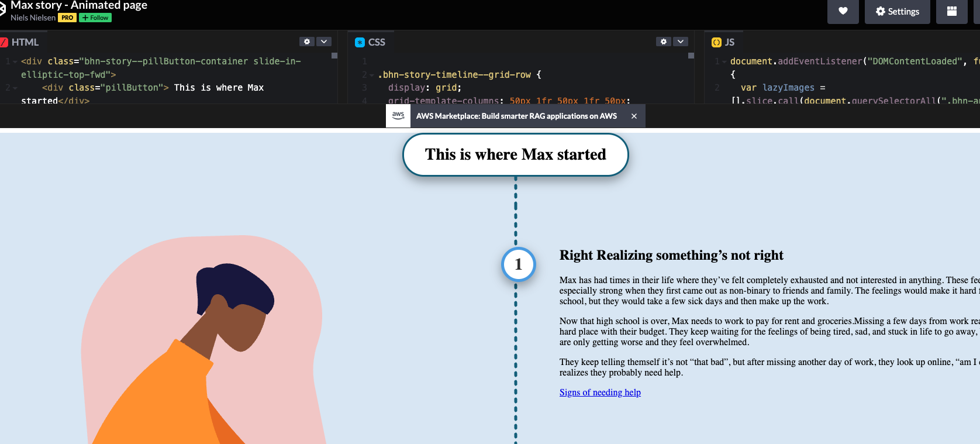The height and width of the screenshot is (444, 980).
Task: Fold the CSS rule at line 2
Action: click(x=372, y=75)
